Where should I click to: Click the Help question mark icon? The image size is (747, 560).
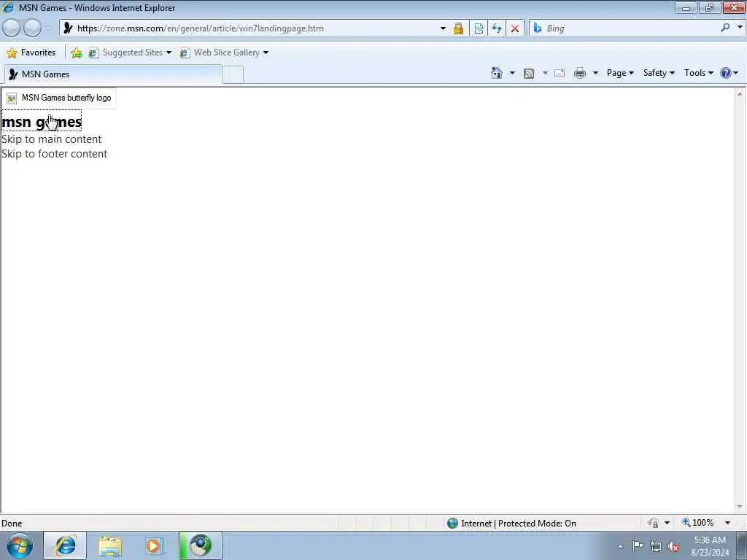726,73
